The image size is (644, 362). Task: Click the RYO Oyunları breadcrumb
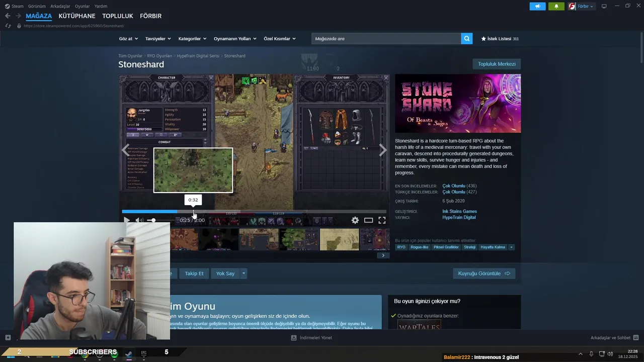159,56
